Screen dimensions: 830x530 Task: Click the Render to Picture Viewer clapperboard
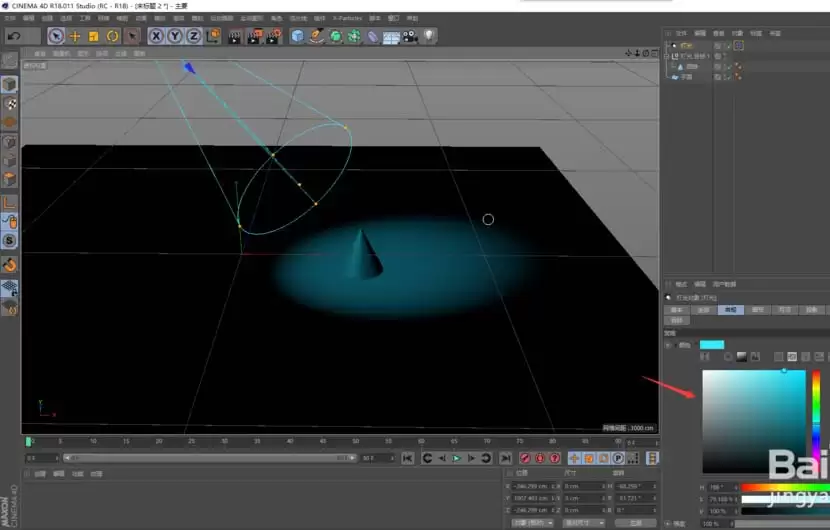pyautogui.click(x=254, y=36)
